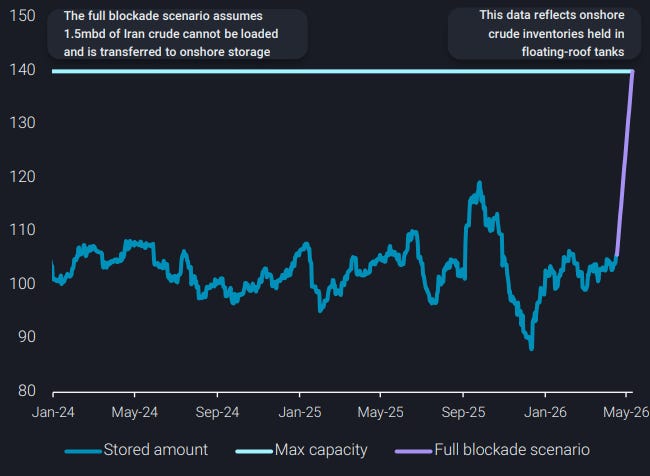Toggle the Max capacity legend entry

[301, 450]
